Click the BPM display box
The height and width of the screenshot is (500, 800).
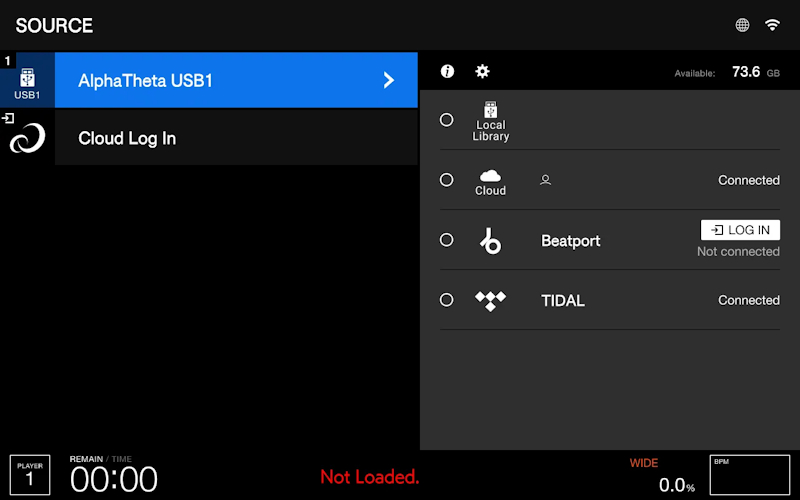(750, 475)
